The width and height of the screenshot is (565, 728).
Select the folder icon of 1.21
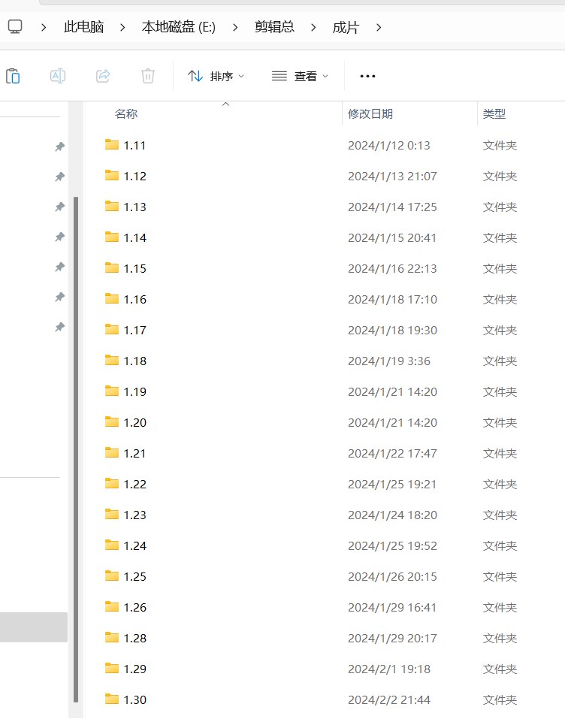(x=111, y=452)
